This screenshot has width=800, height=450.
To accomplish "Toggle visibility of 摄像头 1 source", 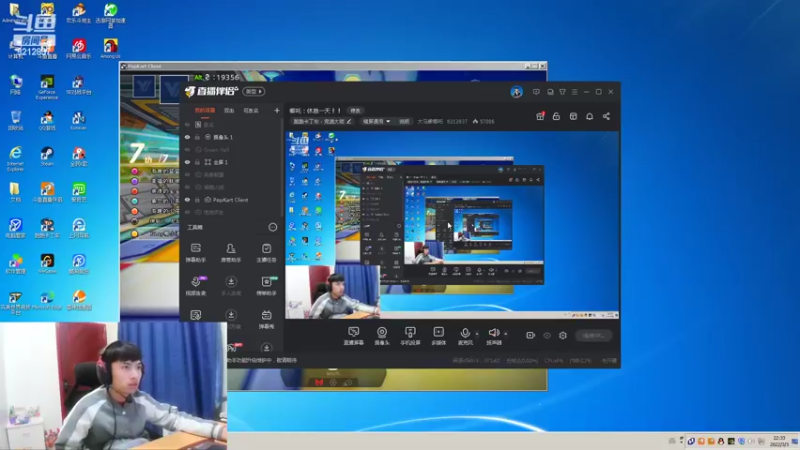I will coord(187,137).
